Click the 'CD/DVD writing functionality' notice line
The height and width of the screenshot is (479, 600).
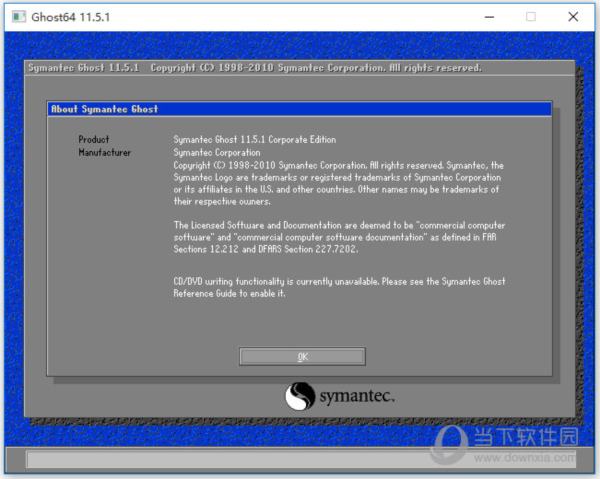pos(339,282)
